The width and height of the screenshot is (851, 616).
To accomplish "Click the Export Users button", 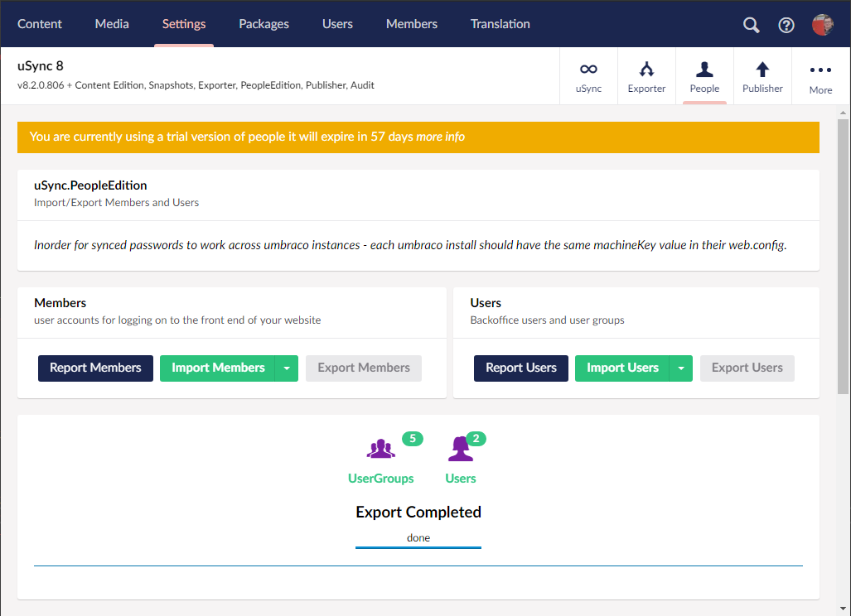I will point(747,368).
